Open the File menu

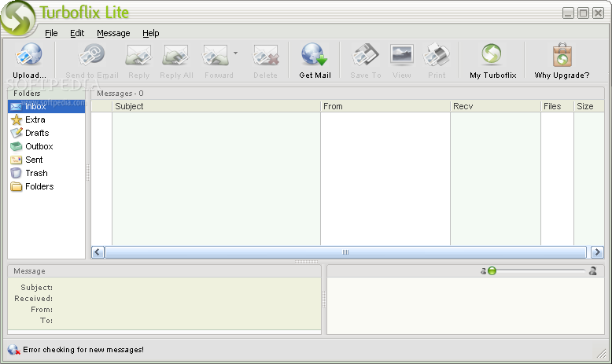(51, 33)
